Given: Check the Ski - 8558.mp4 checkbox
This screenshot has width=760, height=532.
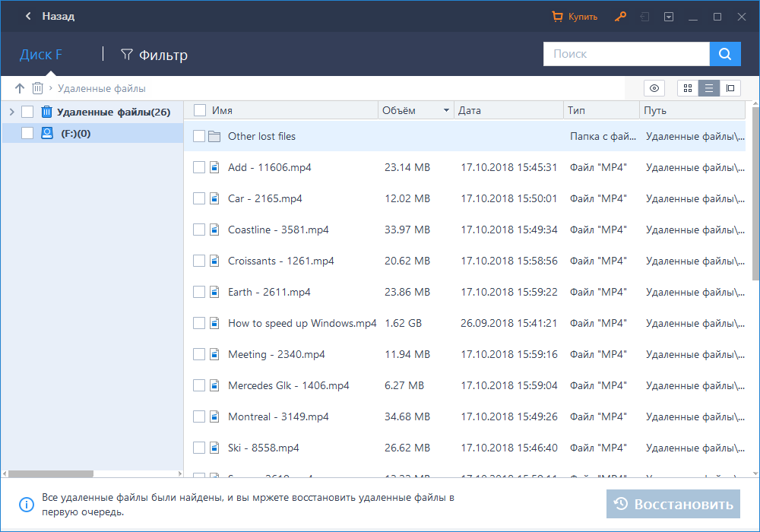Looking at the screenshot, I should [199, 448].
